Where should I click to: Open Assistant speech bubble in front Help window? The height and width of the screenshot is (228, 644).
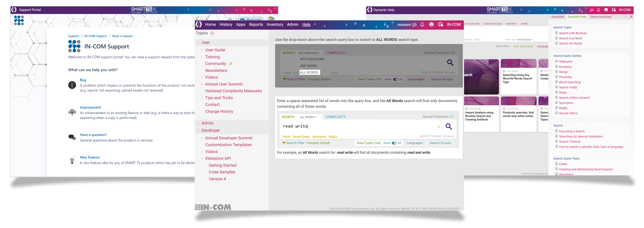point(414,25)
